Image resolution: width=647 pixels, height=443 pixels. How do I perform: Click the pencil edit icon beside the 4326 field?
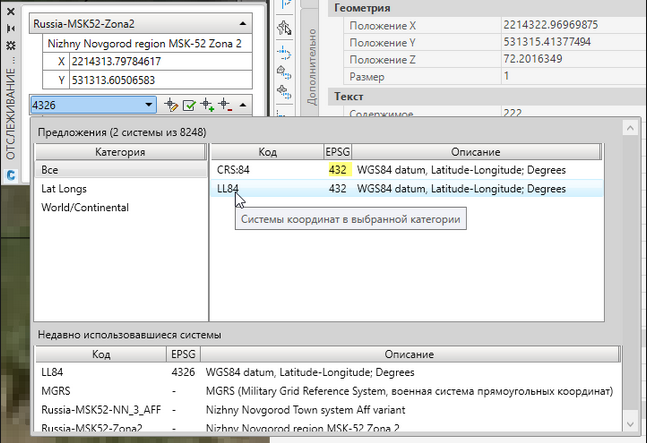pyautogui.click(x=171, y=104)
